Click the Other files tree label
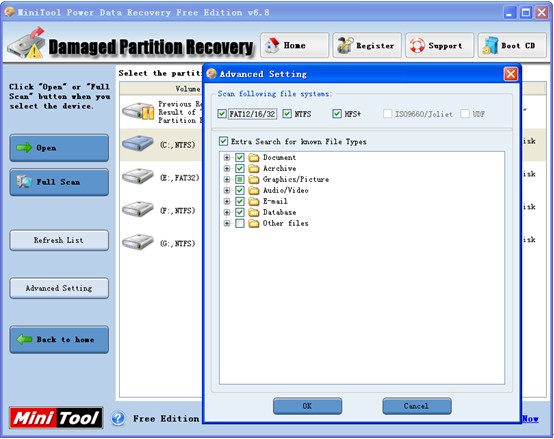This screenshot has height=439, width=554. pos(285,223)
